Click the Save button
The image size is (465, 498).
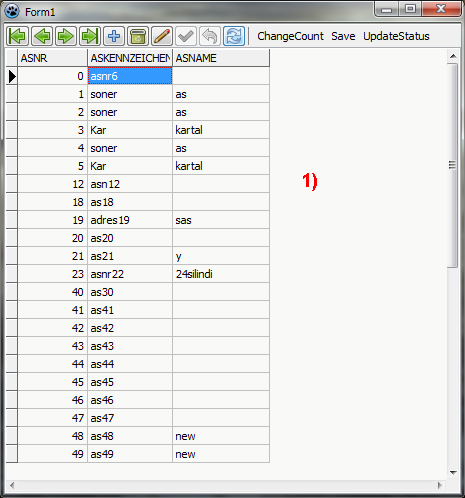(x=343, y=36)
